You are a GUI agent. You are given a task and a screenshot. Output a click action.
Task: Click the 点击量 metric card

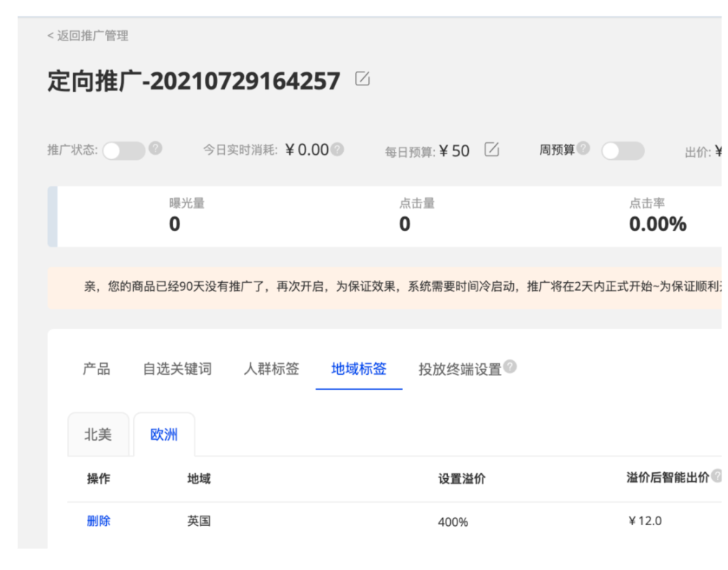417,216
